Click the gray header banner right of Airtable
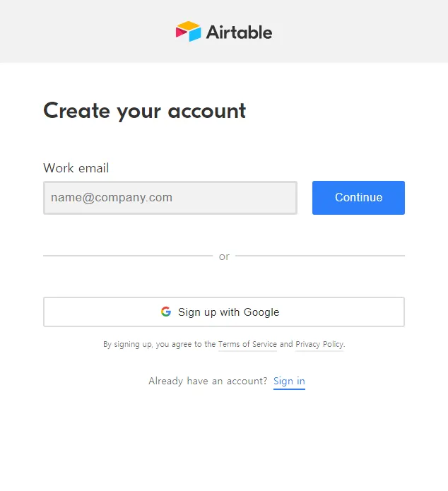 tap(360, 32)
